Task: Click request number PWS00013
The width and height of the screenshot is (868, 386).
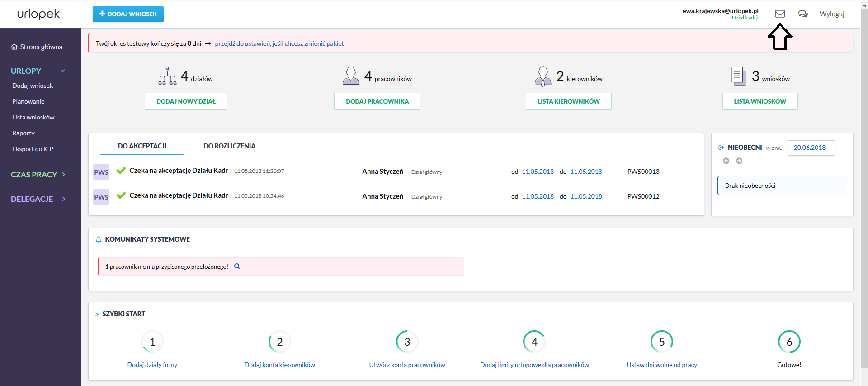Action: (643, 172)
